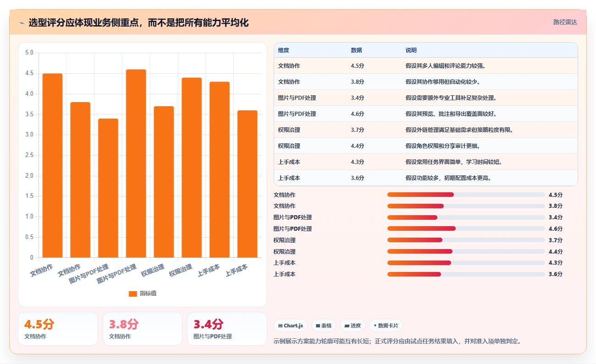
Task: Click the 5.0 y-axis tick label
Action: click(x=29, y=53)
